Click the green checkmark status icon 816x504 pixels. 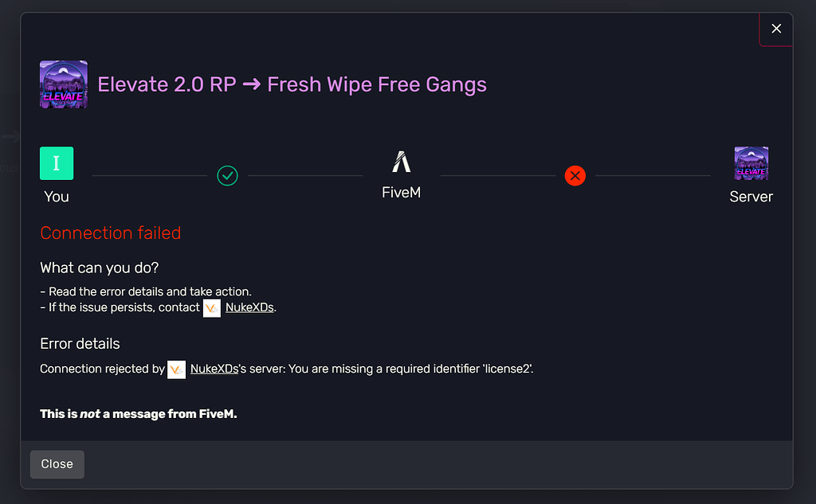228,175
